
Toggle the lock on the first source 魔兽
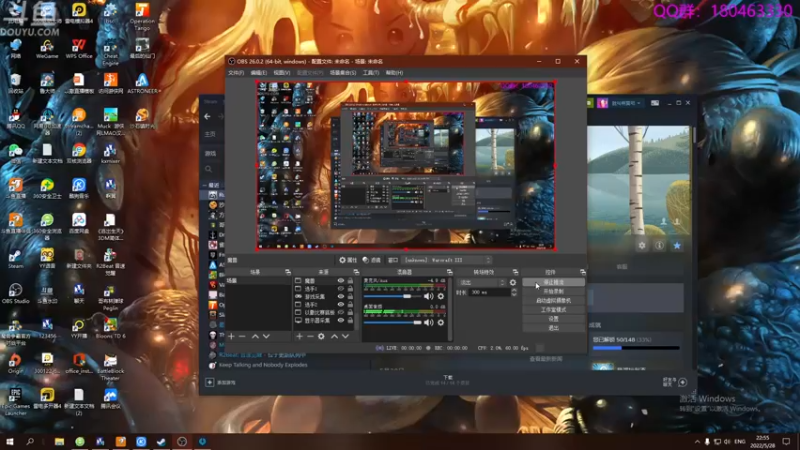point(350,281)
